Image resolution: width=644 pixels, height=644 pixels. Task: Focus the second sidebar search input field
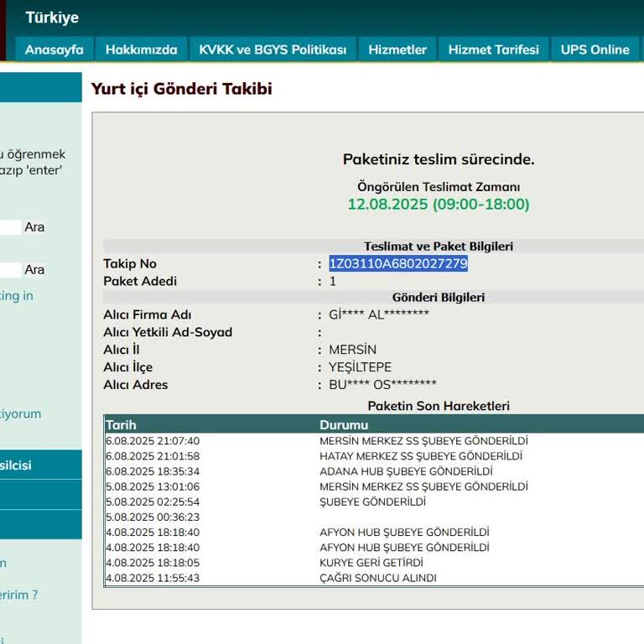coord(10,270)
